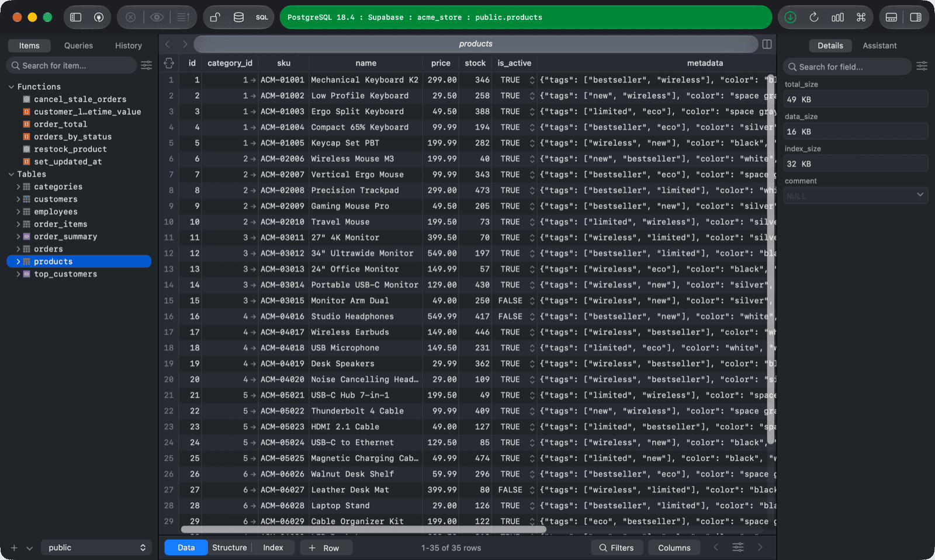Viewport: 935px width, 560px height.
Task: Click the lock icon in toolbar
Action: pos(215,18)
